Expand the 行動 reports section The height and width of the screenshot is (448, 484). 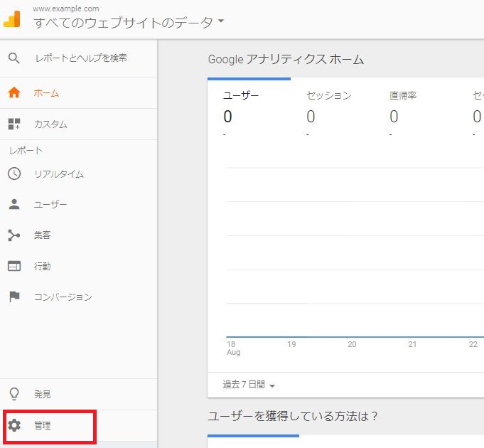pos(78,266)
